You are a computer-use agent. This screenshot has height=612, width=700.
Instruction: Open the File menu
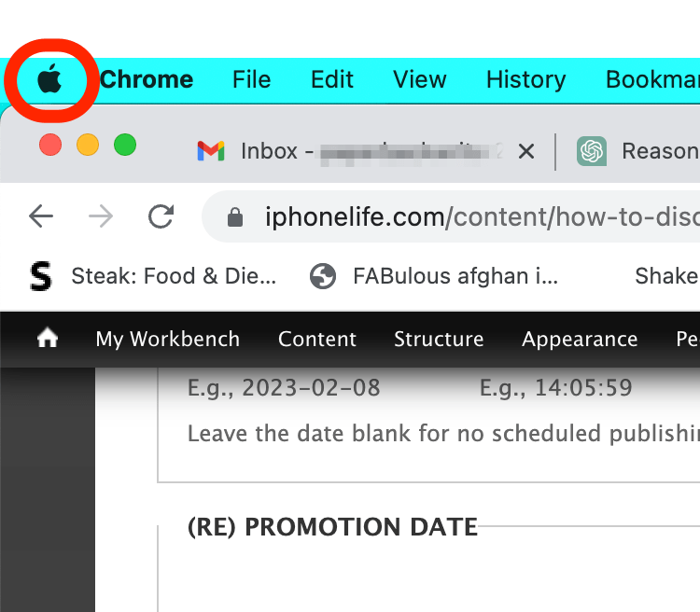251,80
